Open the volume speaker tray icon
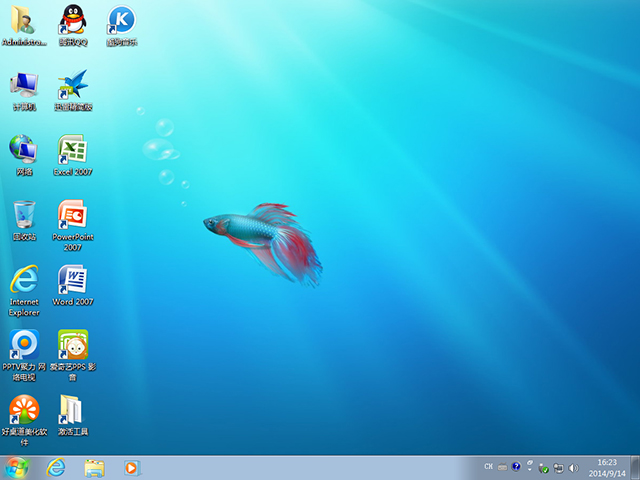This screenshot has height=480, width=640. coord(573,468)
